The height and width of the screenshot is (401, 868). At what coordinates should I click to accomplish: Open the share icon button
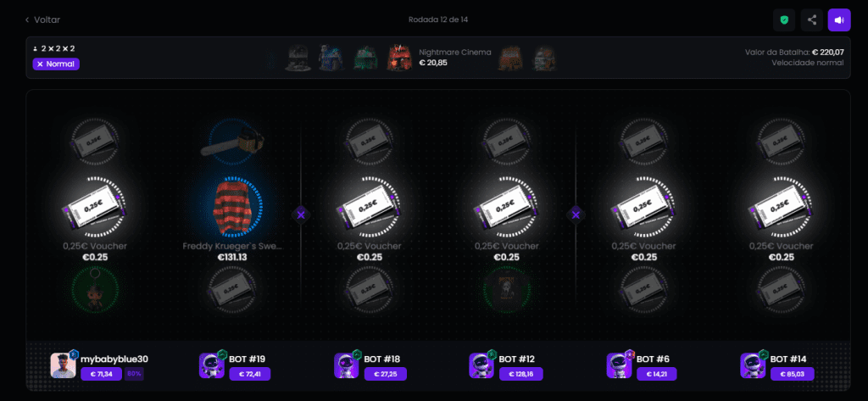[811, 20]
